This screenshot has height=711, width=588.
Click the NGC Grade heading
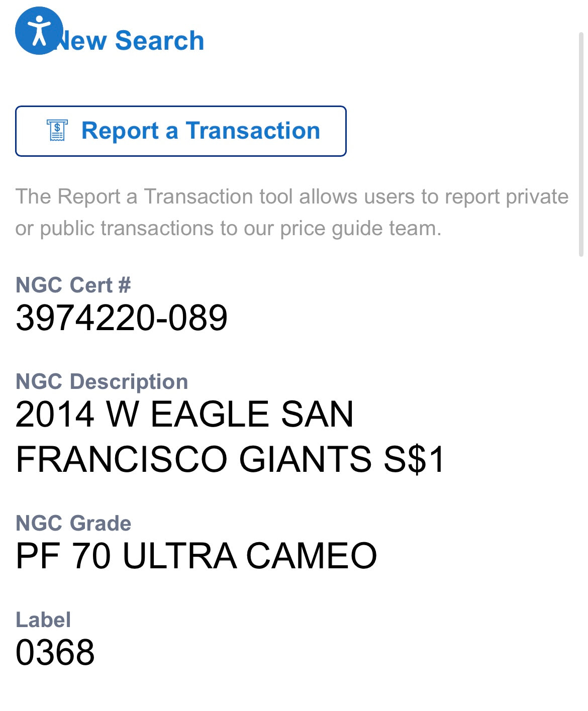tap(73, 523)
